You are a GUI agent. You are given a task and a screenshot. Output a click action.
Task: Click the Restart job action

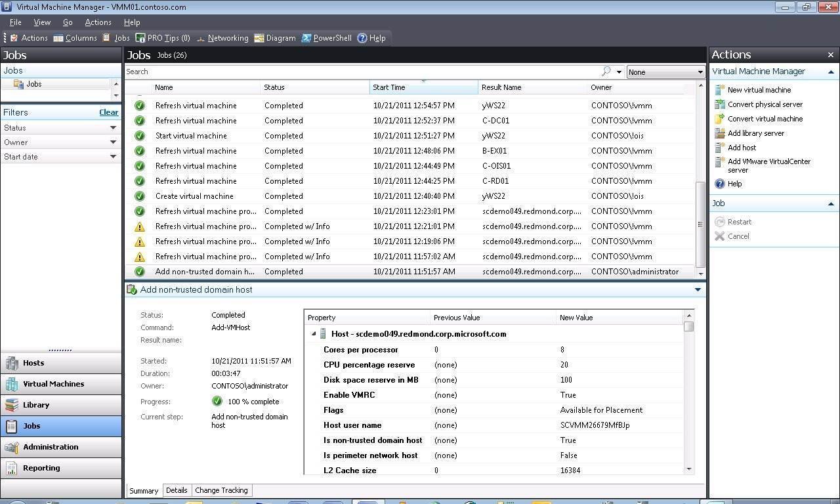coord(733,222)
